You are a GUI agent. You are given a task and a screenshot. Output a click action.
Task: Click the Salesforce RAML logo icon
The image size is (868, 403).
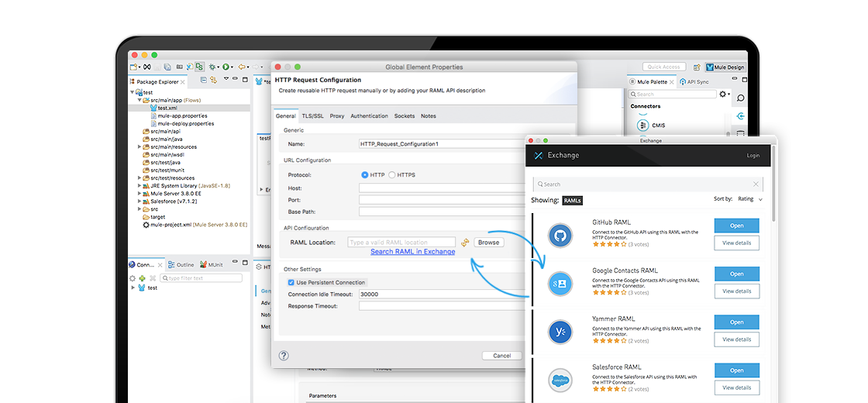point(560,380)
